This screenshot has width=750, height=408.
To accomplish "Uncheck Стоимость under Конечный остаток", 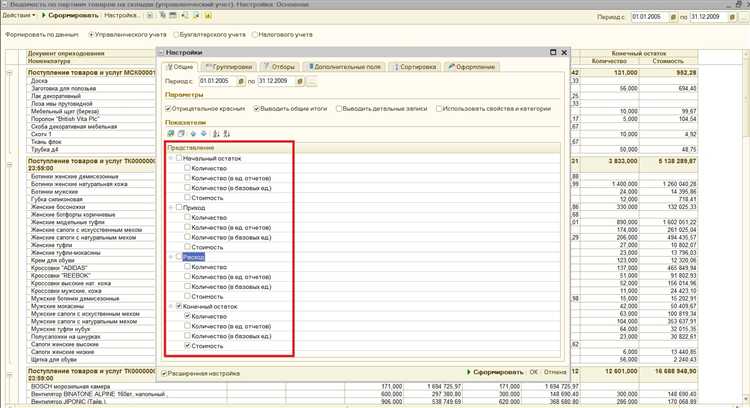I will [x=188, y=345].
